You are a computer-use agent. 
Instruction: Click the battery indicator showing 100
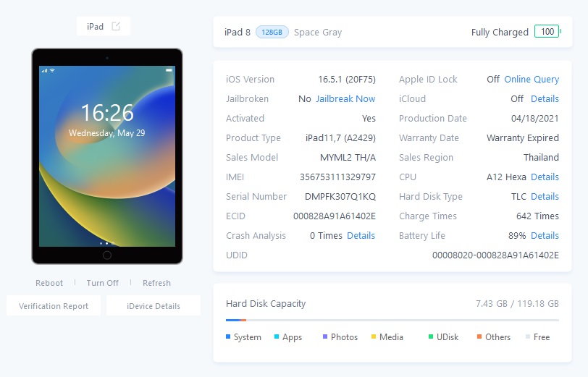[547, 32]
